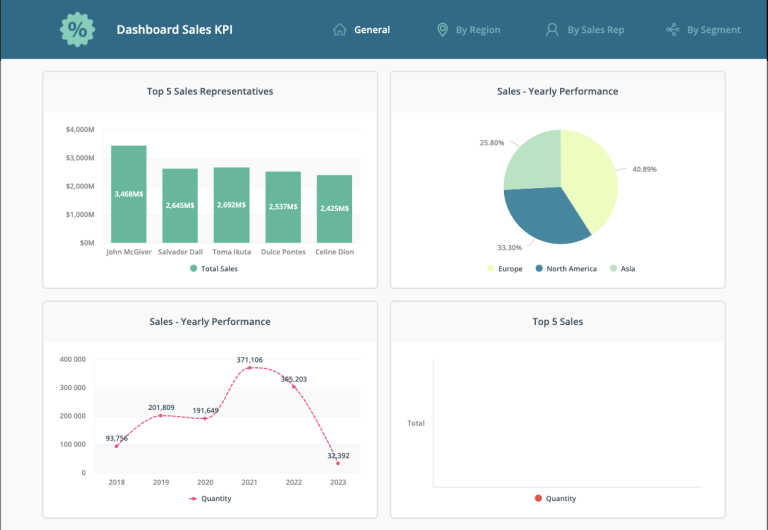Click the share-nodes icon for By Segment
This screenshot has height=530, width=768.
673,30
